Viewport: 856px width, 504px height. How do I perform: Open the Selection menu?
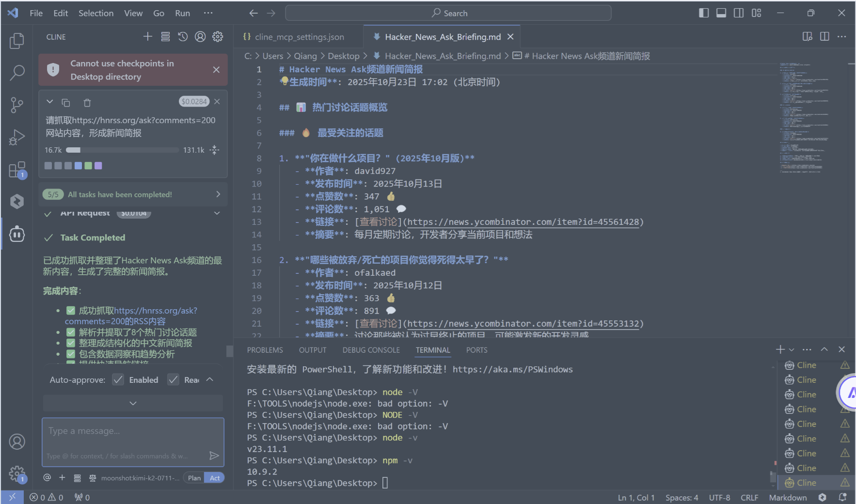[96, 13]
